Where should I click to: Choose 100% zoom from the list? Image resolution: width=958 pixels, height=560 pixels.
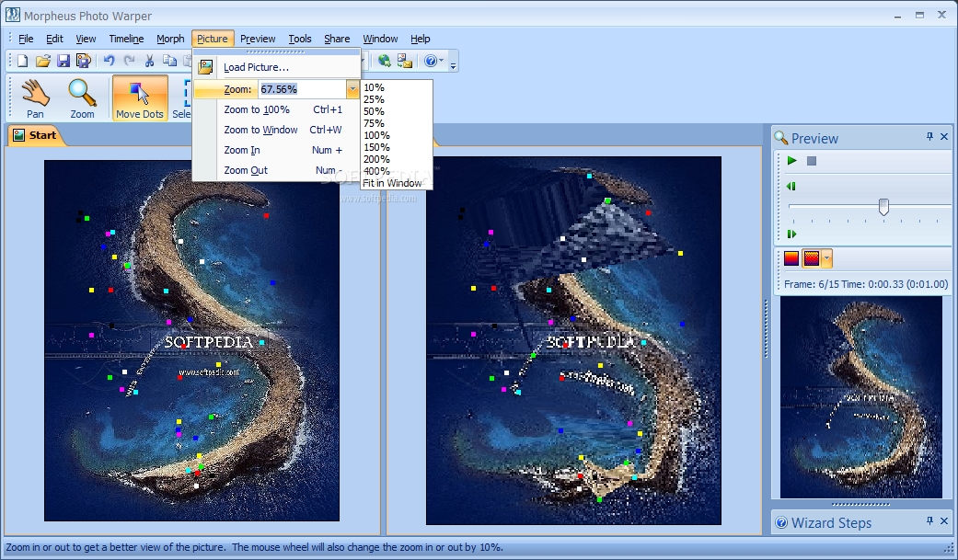pyautogui.click(x=376, y=135)
